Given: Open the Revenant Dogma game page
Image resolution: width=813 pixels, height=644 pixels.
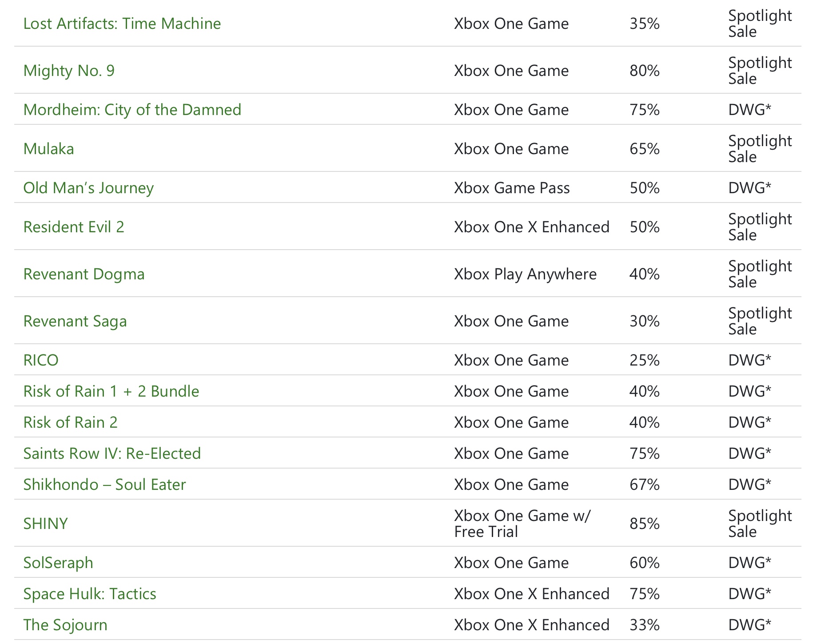Looking at the screenshot, I should (x=84, y=274).
